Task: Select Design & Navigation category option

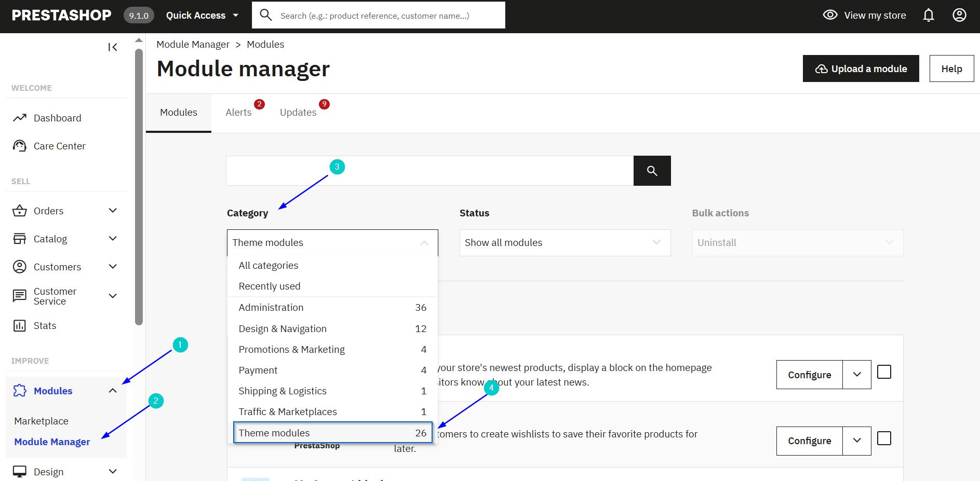Action: [x=283, y=329]
